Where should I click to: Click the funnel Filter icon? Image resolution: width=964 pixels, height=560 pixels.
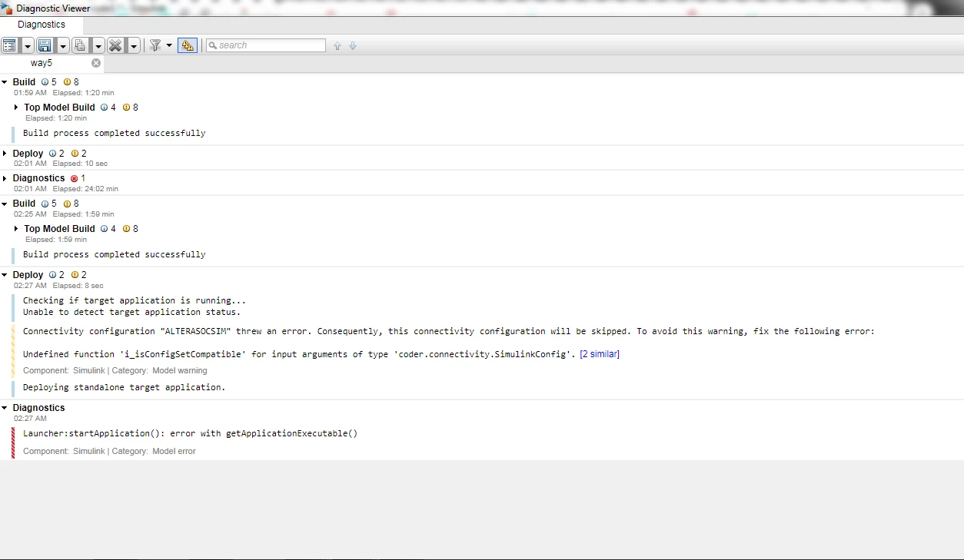pos(155,45)
